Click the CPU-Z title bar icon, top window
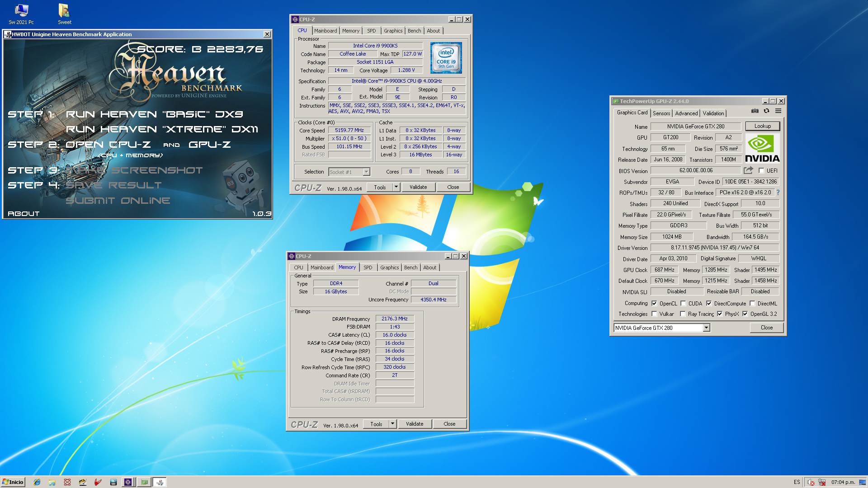 tap(295, 19)
